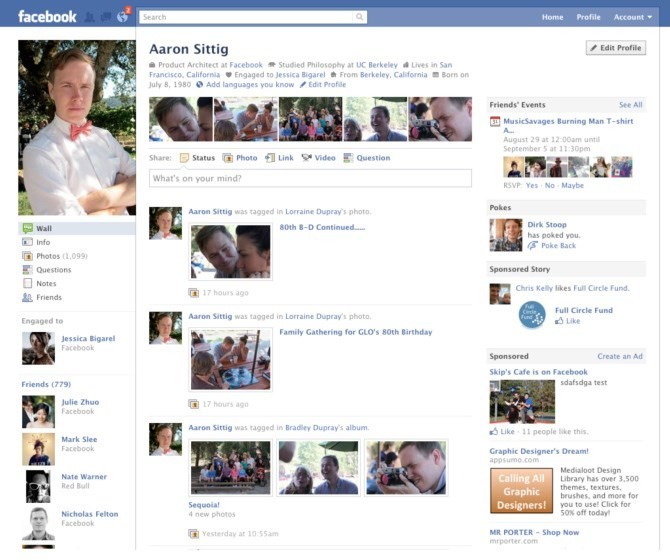
Task: Click Poke Back link for Dirk Stoop
Action: tap(557, 245)
